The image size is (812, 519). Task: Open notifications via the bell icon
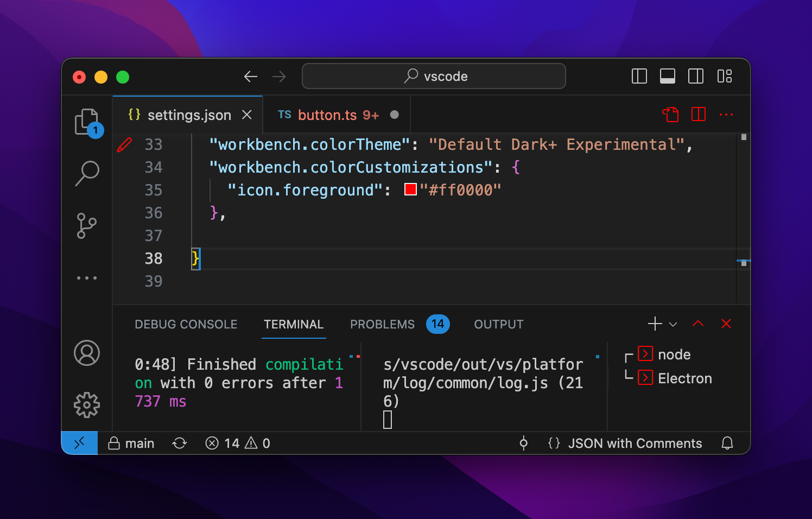pos(728,443)
